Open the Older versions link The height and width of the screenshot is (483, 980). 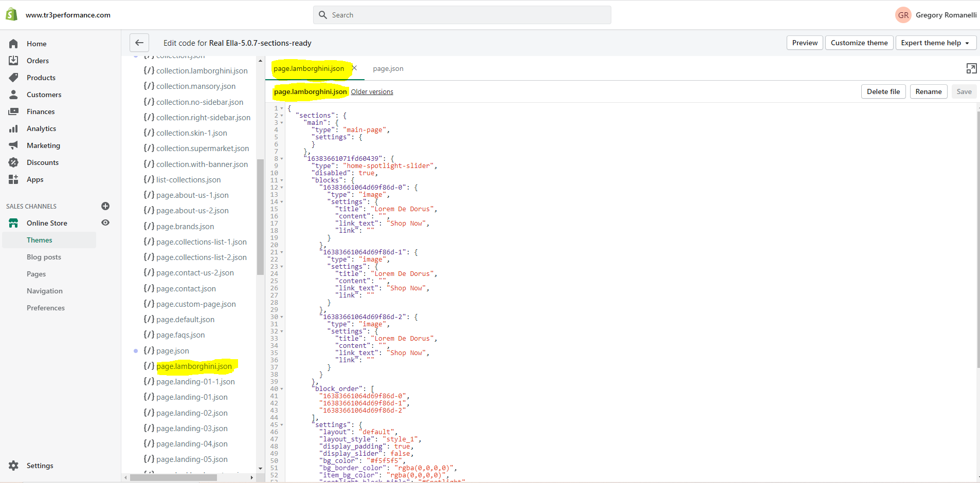pos(372,92)
